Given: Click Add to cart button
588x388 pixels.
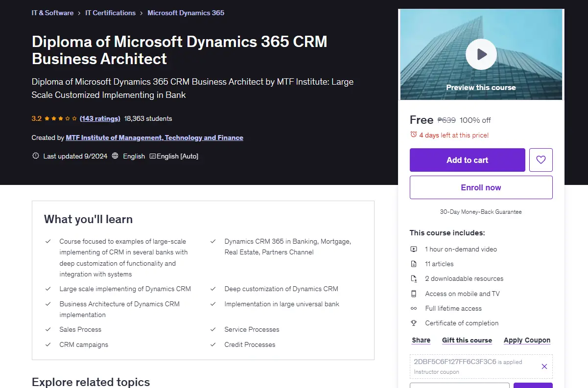Looking at the screenshot, I should tap(468, 160).
